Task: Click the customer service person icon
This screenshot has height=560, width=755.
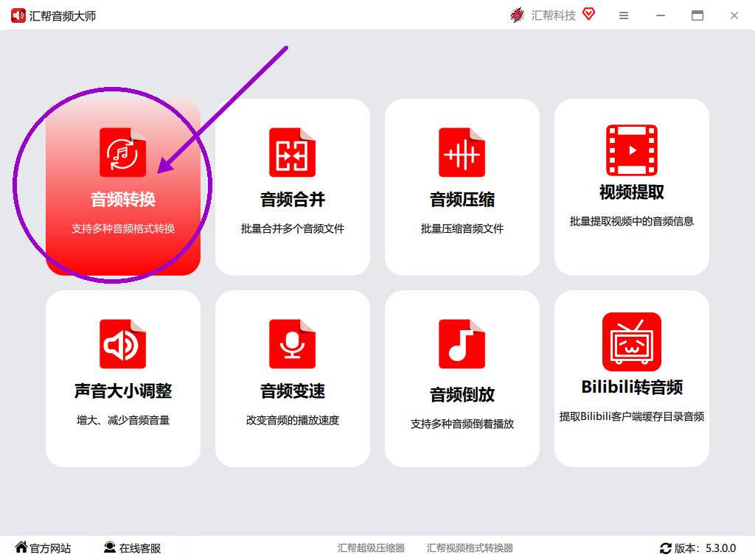Action: tap(110, 547)
